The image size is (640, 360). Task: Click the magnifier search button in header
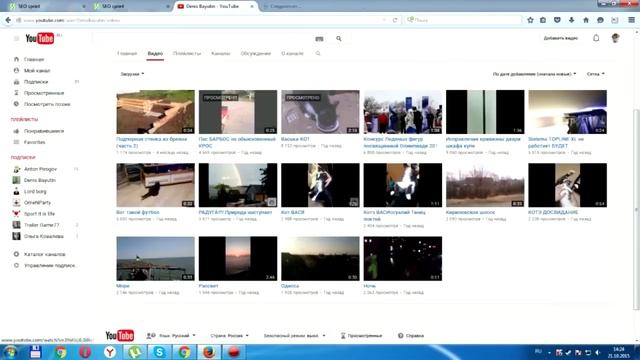click(339, 38)
